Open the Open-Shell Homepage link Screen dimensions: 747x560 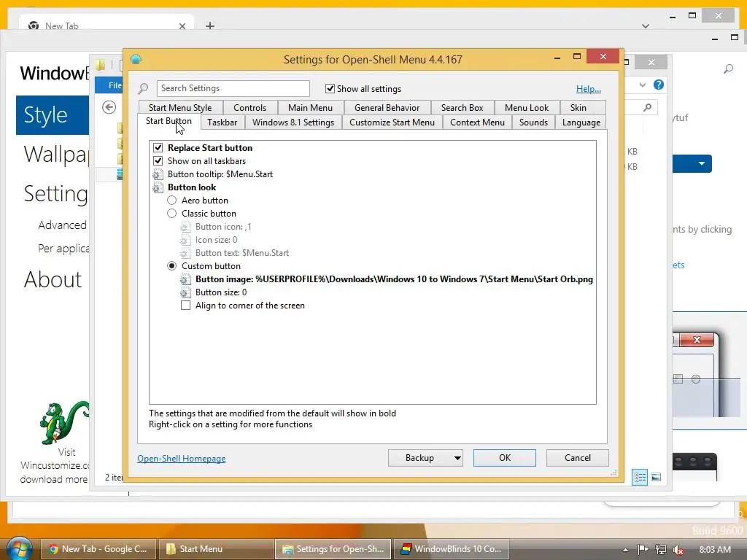pos(182,459)
